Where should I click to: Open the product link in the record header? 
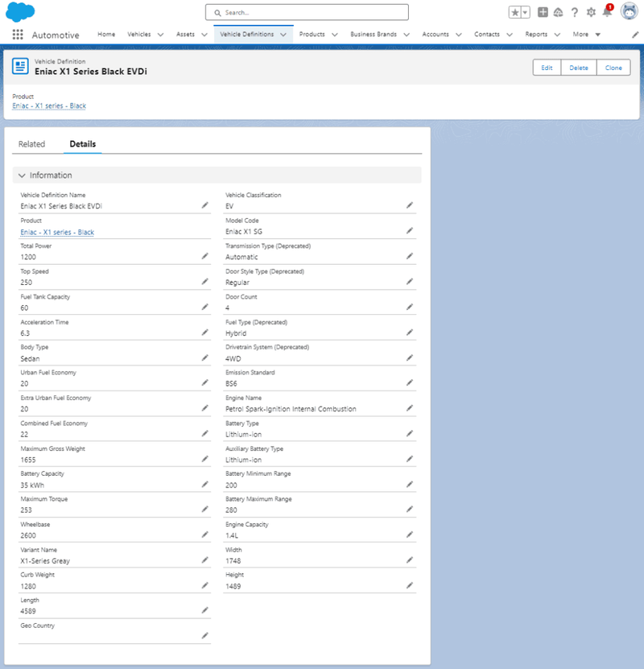tap(49, 105)
